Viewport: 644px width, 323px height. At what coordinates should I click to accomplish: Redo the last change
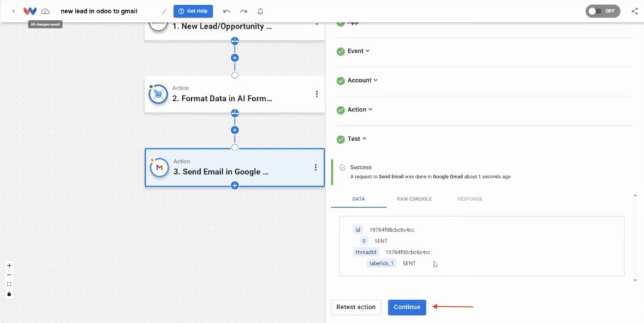[x=243, y=11]
